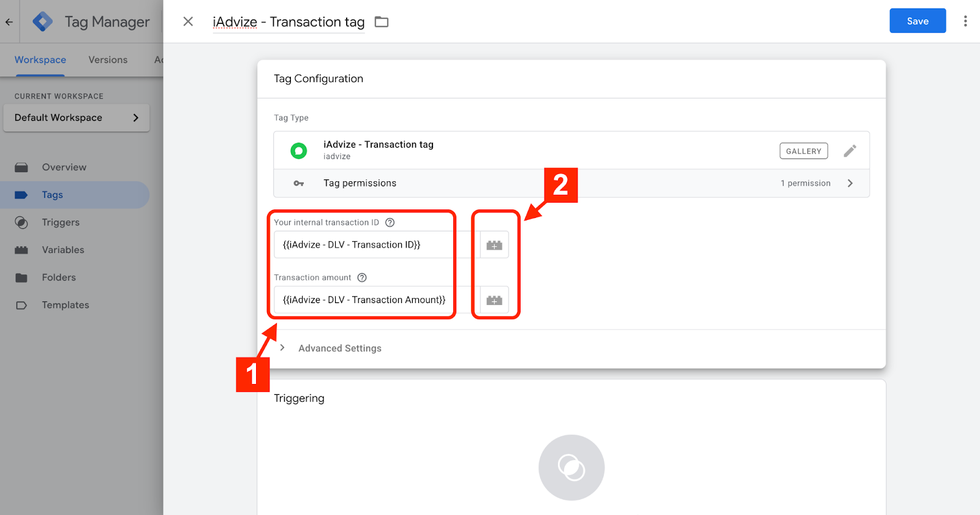Open the three-dot more actions menu
This screenshot has width=980, height=515.
965,21
